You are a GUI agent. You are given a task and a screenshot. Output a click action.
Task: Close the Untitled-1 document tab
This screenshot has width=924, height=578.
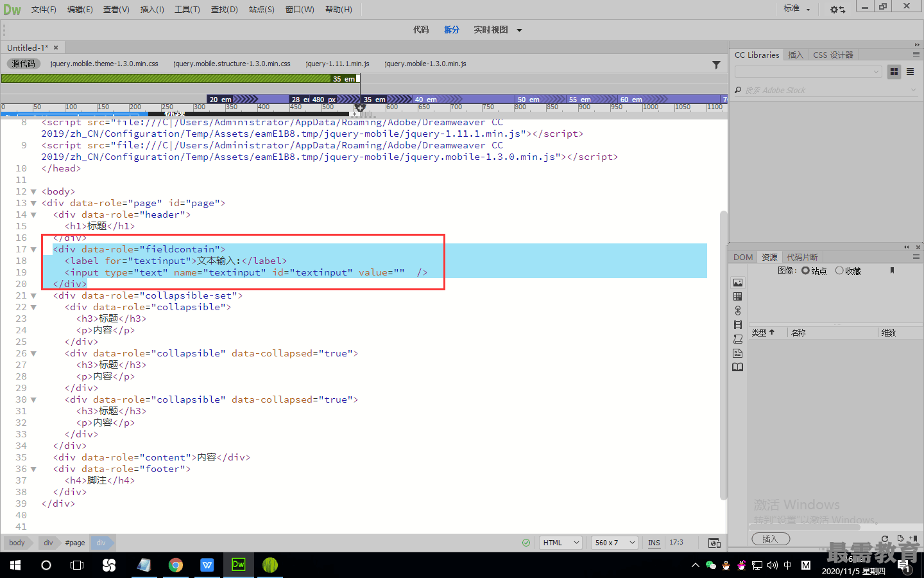(x=56, y=48)
